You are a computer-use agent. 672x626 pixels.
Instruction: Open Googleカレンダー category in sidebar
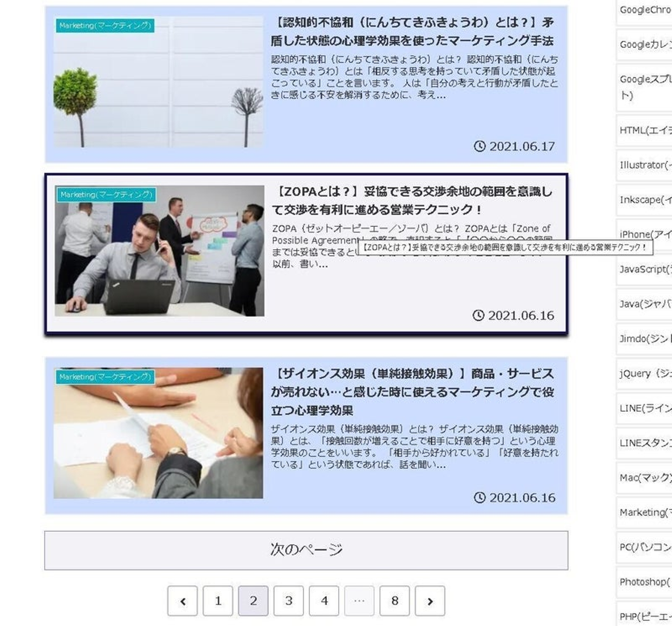644,44
